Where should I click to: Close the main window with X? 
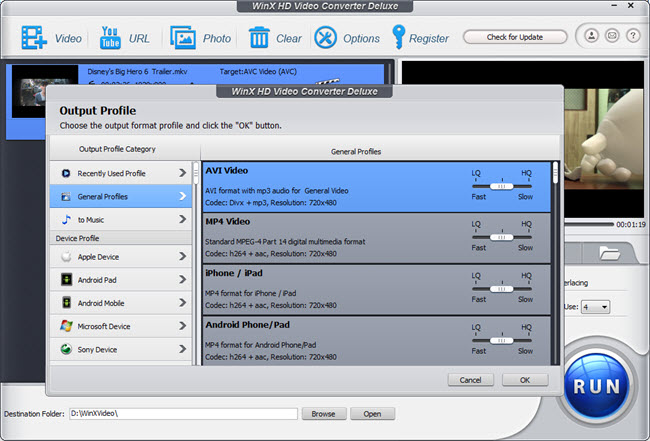point(631,5)
